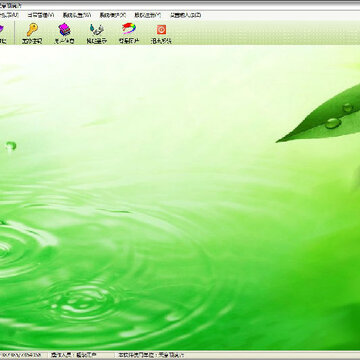
Task: Open the 系统维护 menu
Action: coord(112,15)
